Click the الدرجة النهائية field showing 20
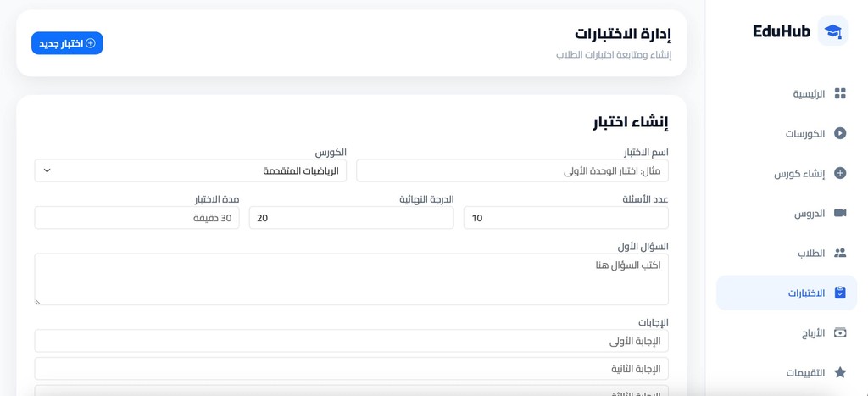 coord(352,218)
